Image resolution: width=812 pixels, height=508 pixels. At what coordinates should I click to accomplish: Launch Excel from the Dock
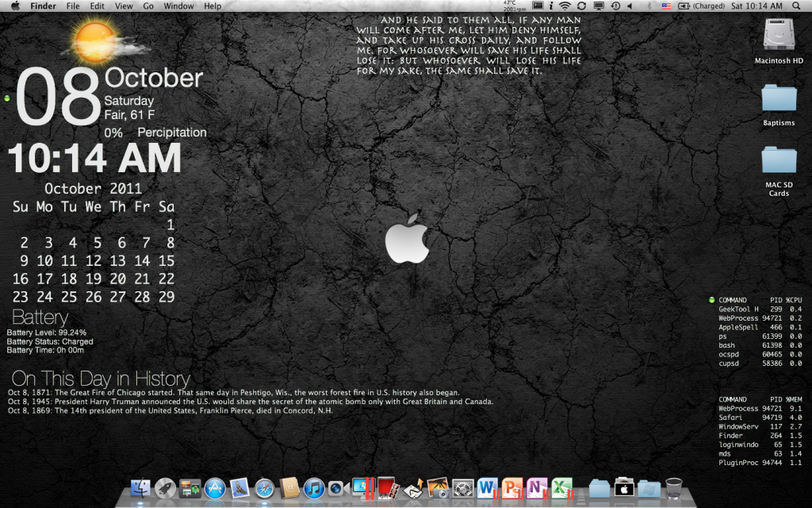click(x=562, y=489)
